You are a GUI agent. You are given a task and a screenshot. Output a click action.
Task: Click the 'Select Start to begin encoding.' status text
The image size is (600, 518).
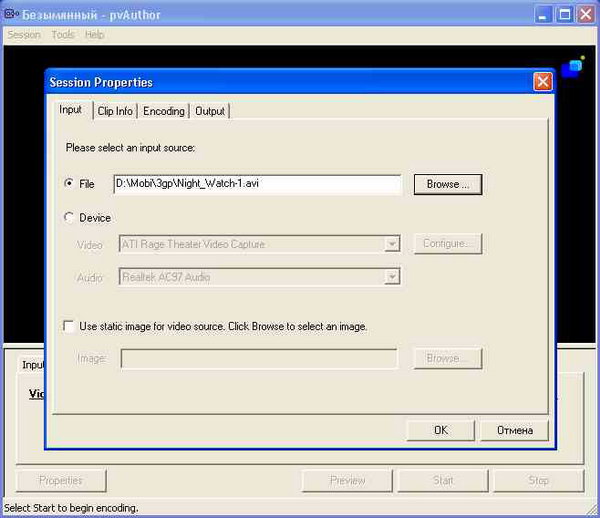coord(71,508)
